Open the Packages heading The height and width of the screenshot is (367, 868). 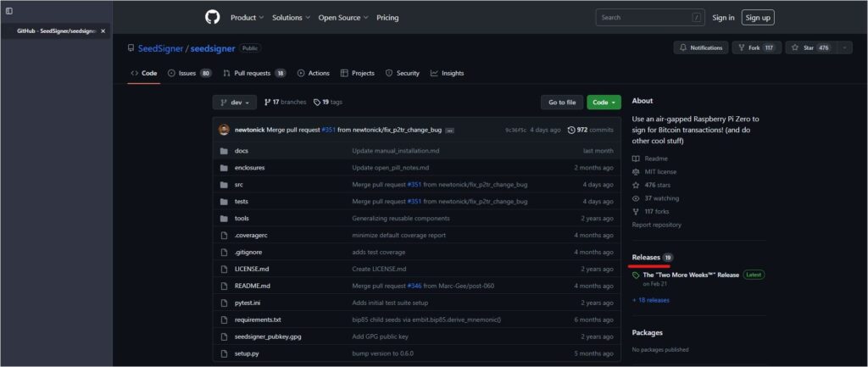(x=647, y=333)
